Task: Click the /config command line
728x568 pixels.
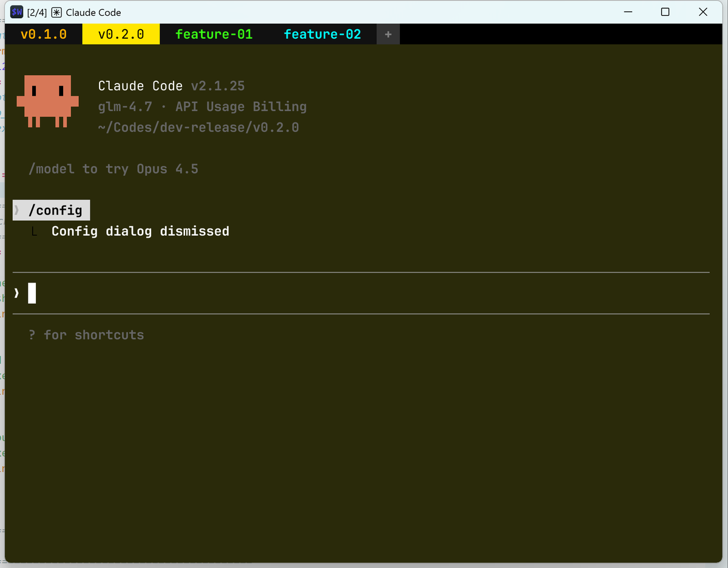Action: click(x=52, y=210)
